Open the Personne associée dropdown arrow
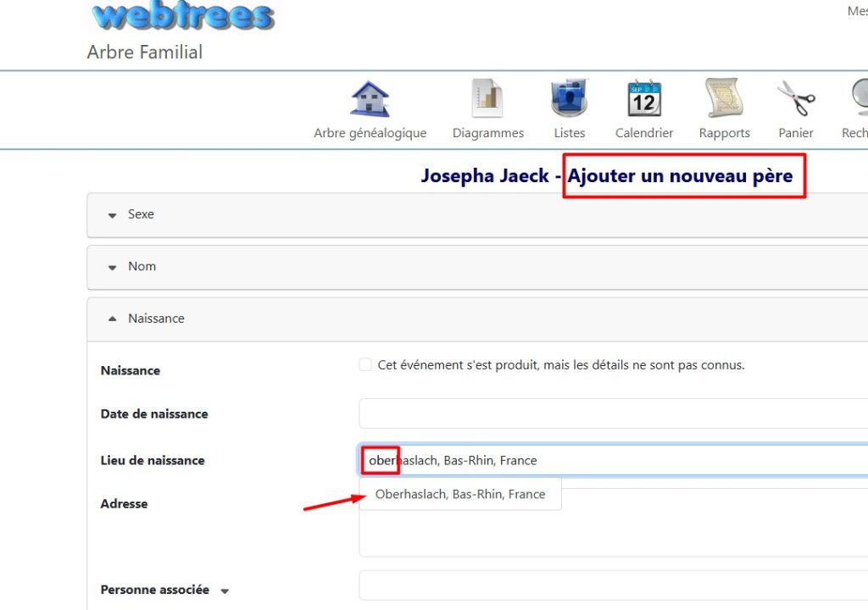This screenshot has height=610, width=868. point(225,591)
